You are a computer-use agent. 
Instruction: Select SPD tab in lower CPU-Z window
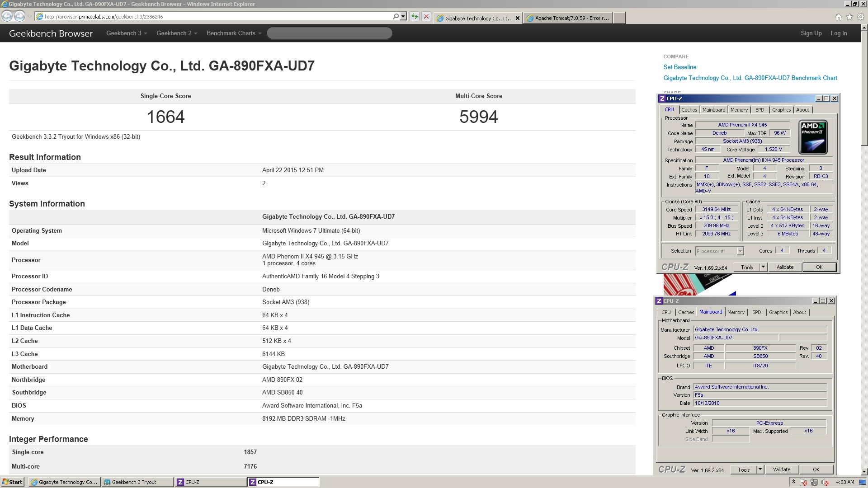point(757,312)
